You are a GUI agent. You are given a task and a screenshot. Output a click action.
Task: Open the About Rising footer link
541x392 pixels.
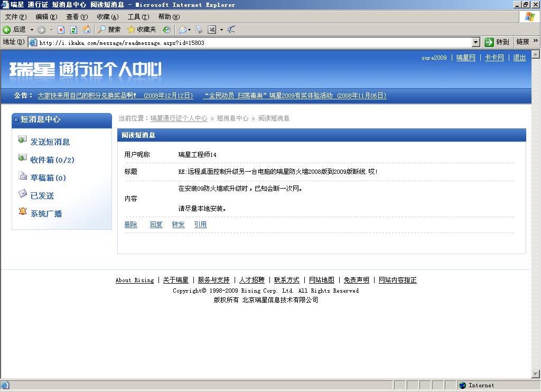click(135, 280)
